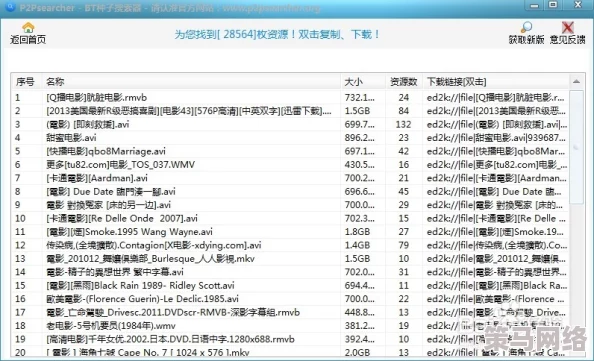Select Smoke.1995 Wang Wayne.avi row
The image size is (594, 361).
(290, 232)
